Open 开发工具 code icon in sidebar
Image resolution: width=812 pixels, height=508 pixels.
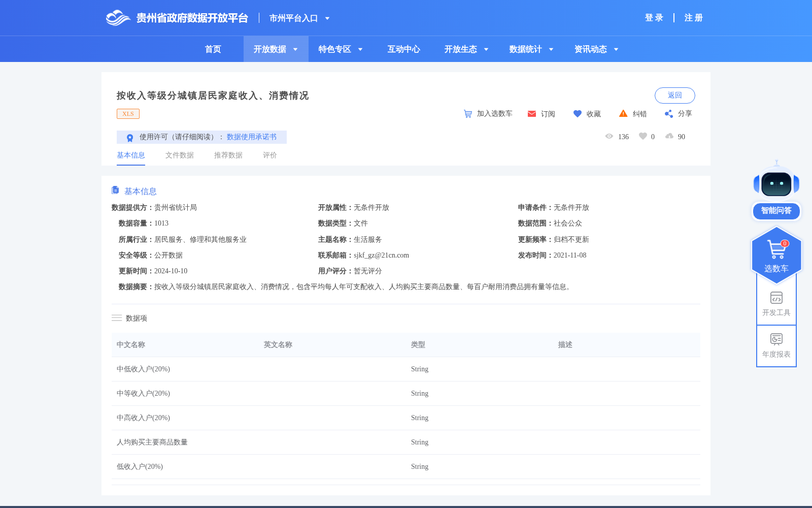pyautogui.click(x=776, y=298)
